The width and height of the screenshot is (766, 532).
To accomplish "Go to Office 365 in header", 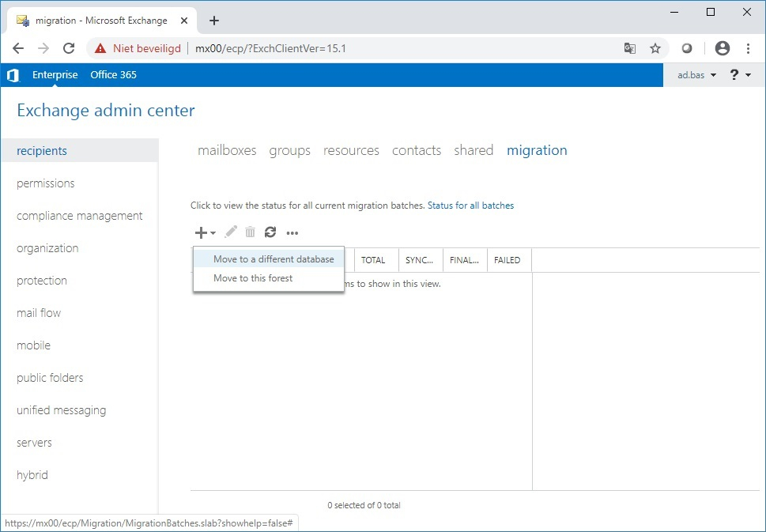I will 113,75.
